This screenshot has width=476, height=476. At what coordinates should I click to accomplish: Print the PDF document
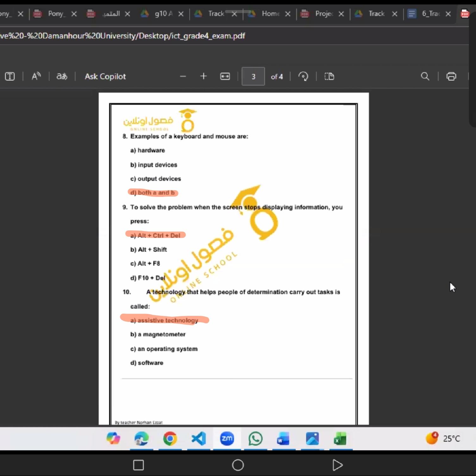tap(451, 76)
